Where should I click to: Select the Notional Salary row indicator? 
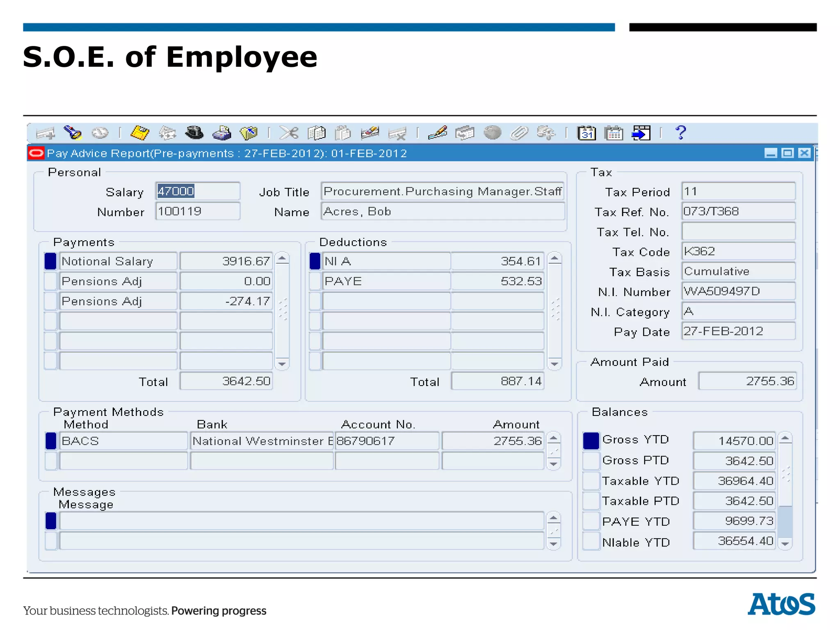(50, 261)
